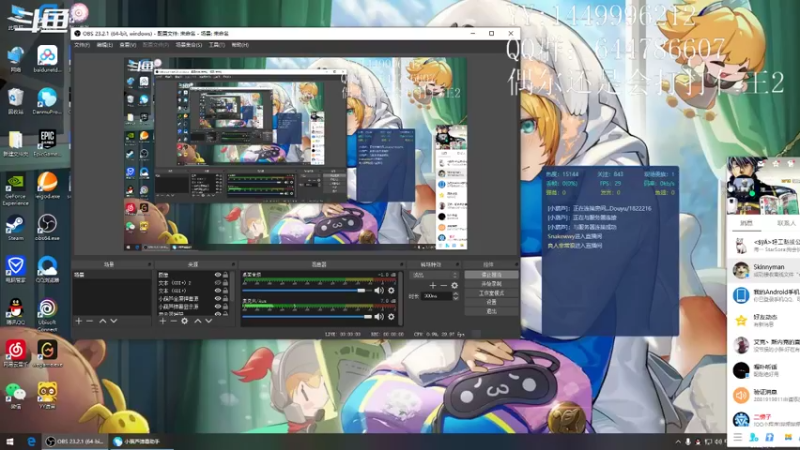The height and width of the screenshot is (450, 800).
Task: Toggle visibility of 小葫芦全屏弹幕源 source
Action: (x=218, y=298)
